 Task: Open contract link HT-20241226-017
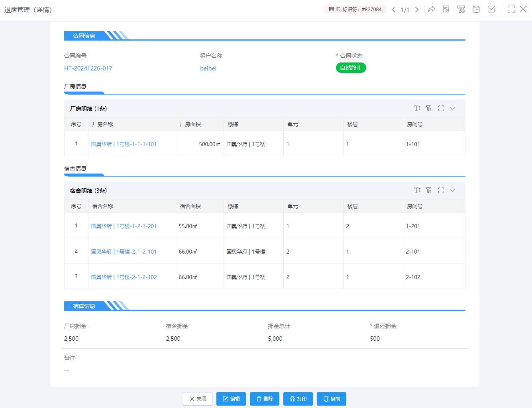click(88, 68)
